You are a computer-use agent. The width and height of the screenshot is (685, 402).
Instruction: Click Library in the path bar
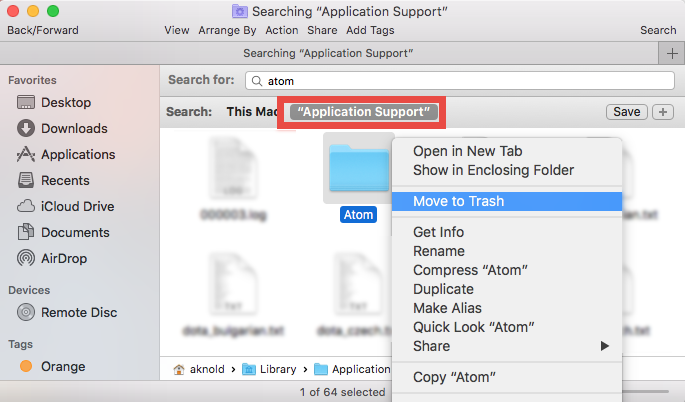(x=278, y=369)
